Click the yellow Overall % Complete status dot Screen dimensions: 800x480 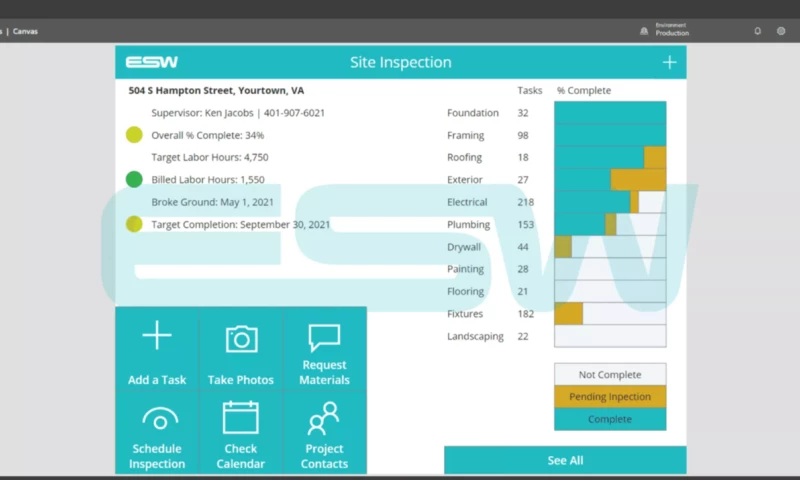pos(134,135)
